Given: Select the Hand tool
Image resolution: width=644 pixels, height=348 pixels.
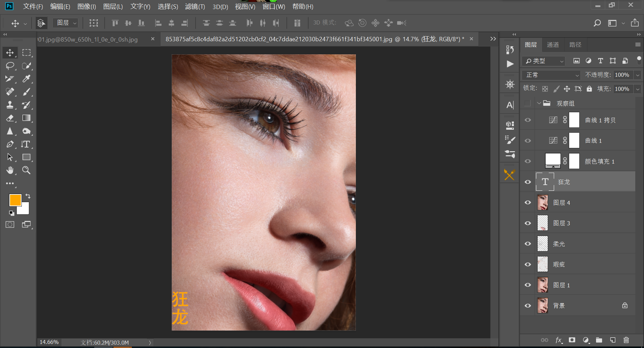Looking at the screenshot, I should click(10, 170).
